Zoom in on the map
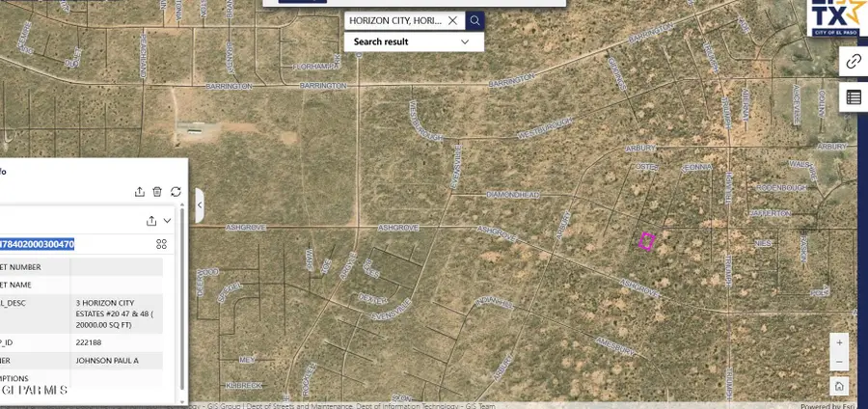The width and height of the screenshot is (868, 409). [839, 343]
